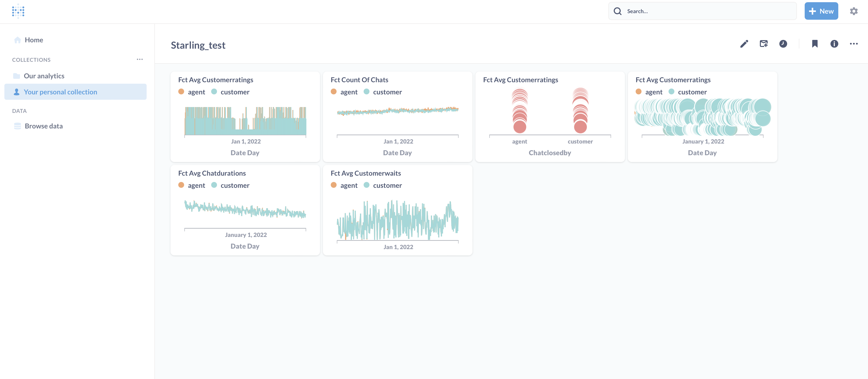Image resolution: width=868 pixels, height=379 pixels.
Task: Click the Chatclosedby chart's agent bubble column
Action: click(519, 111)
